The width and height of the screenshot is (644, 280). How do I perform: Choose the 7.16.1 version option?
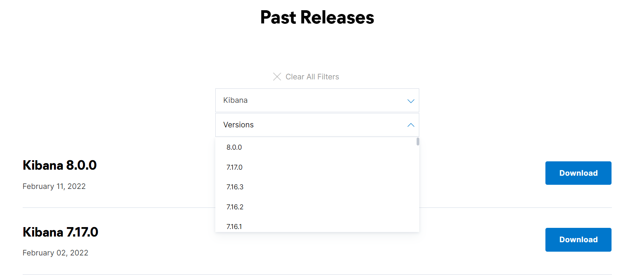coord(234,227)
